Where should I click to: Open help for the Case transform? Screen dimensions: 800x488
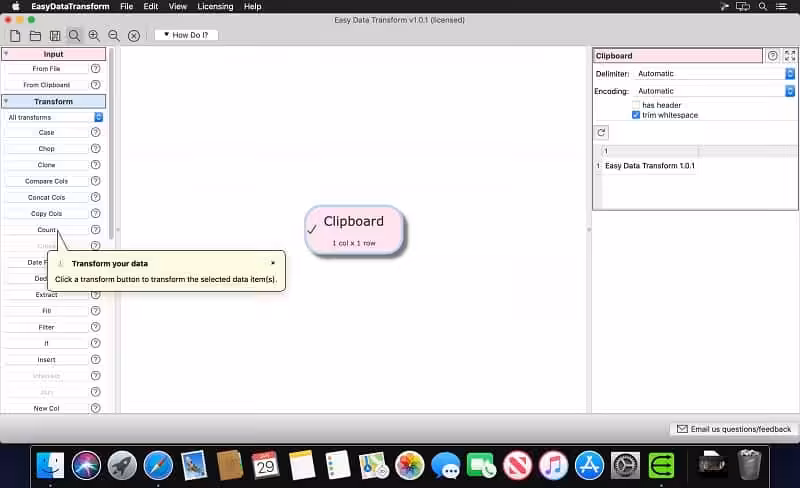[95, 132]
